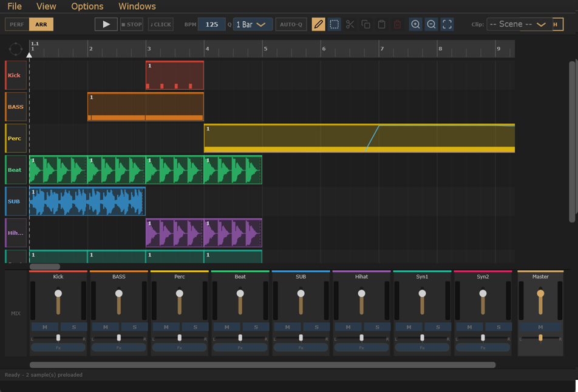The image size is (578, 392).
Task: Click bar 5 on the timeline ruler
Action: point(265,49)
